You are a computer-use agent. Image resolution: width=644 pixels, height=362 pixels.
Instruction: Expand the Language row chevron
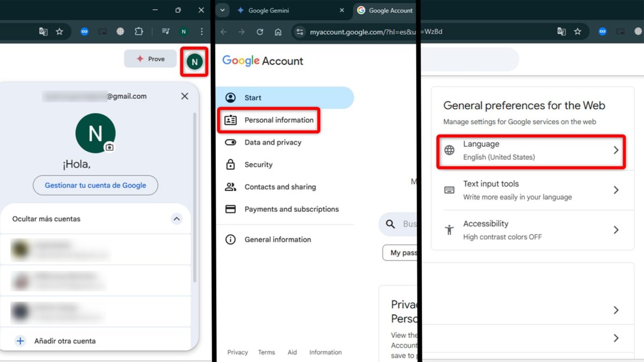tap(616, 150)
